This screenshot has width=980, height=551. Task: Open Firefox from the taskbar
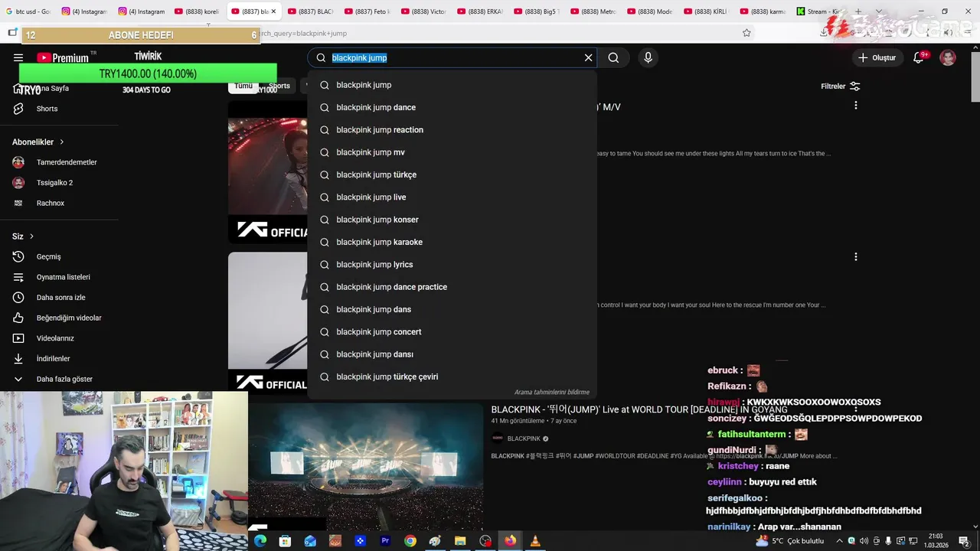[x=510, y=541]
